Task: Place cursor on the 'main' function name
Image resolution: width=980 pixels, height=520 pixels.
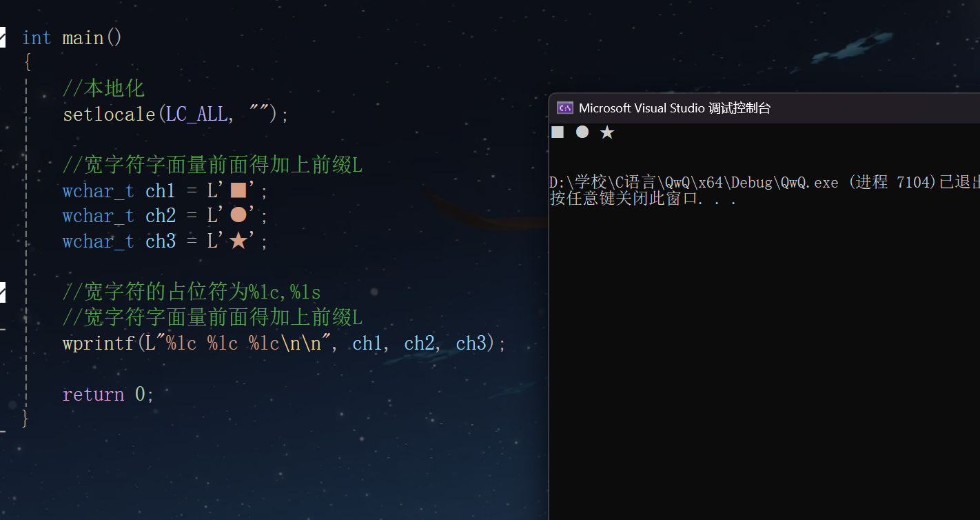Action: [83, 38]
